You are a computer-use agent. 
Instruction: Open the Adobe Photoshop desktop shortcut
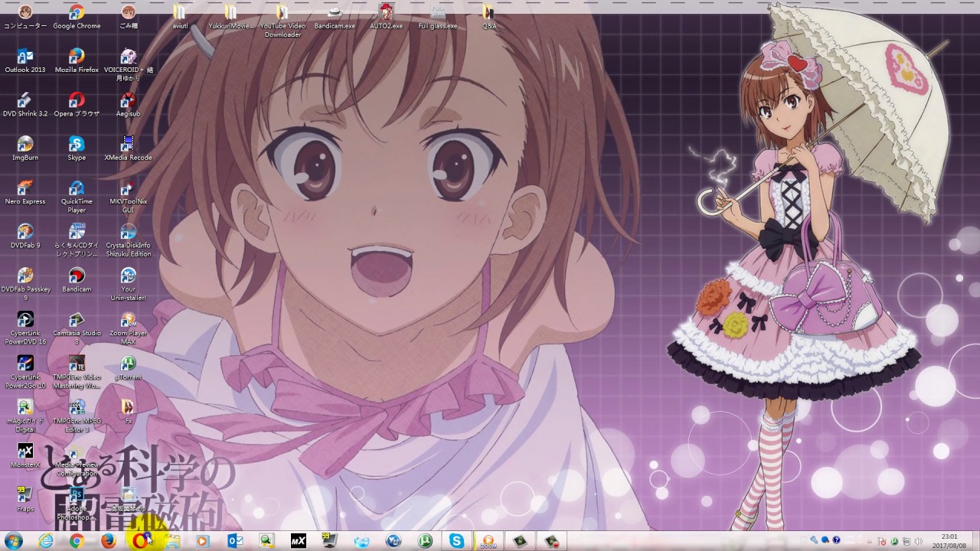click(77, 504)
